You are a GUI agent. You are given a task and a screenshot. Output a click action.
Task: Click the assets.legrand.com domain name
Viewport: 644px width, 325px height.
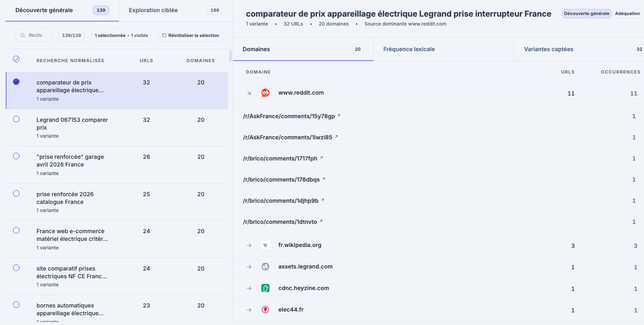(x=306, y=266)
